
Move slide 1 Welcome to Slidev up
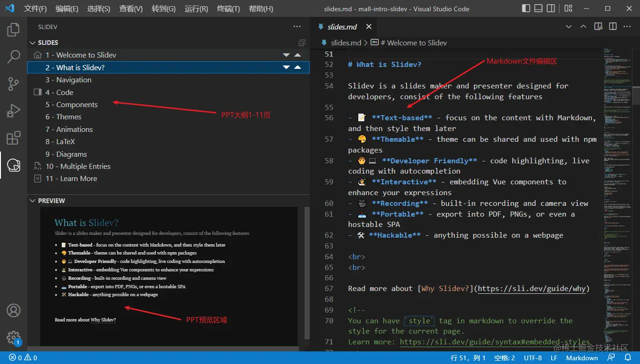(298, 55)
